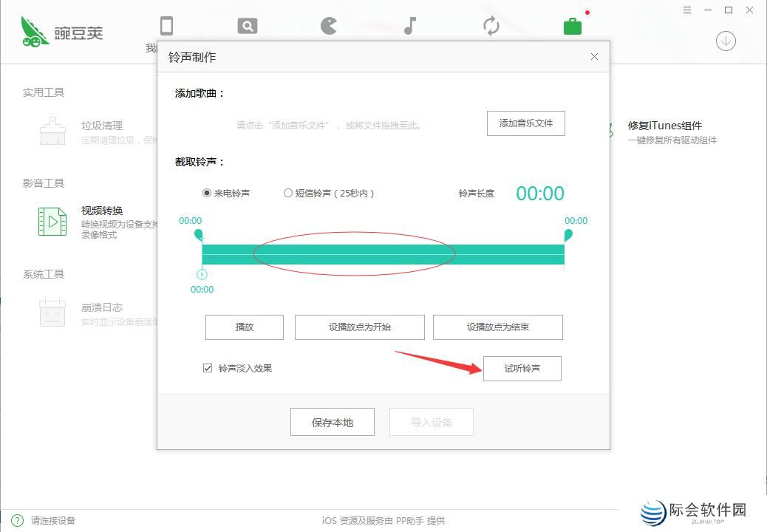
Task: Open the app search magnifier icon
Action: pos(247,24)
